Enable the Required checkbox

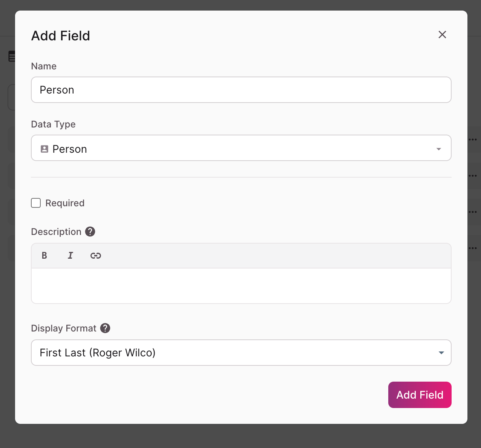click(x=36, y=203)
